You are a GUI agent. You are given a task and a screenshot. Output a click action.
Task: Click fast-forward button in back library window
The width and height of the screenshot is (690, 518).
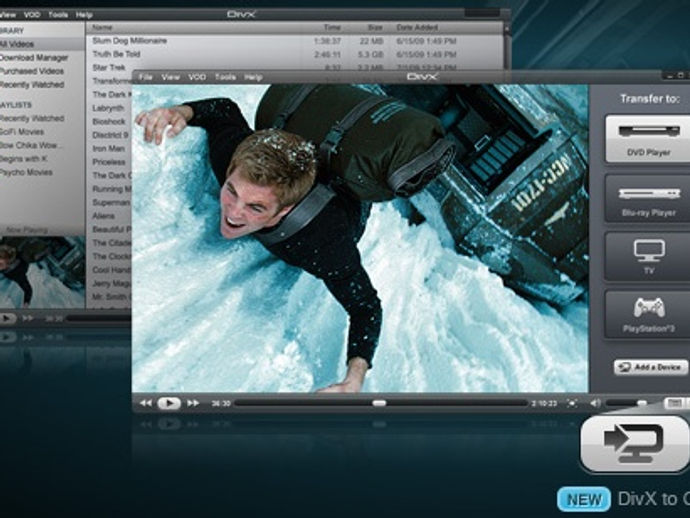pos(28,318)
